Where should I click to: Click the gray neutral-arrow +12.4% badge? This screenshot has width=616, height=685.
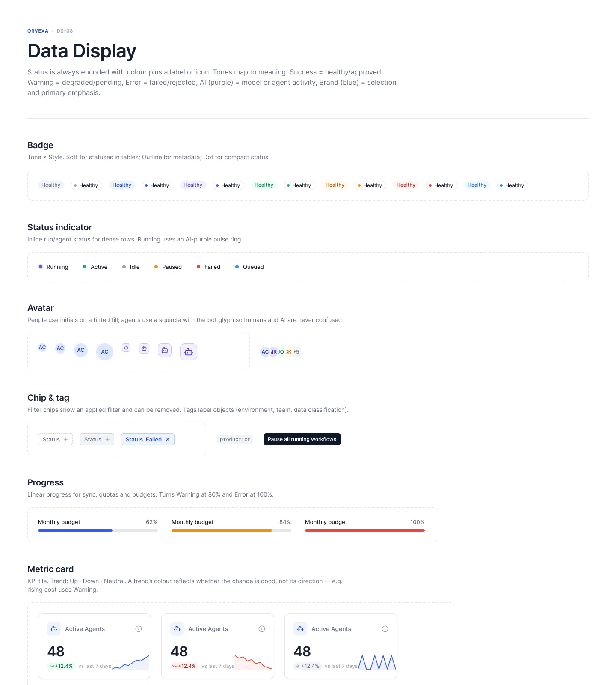click(x=307, y=666)
